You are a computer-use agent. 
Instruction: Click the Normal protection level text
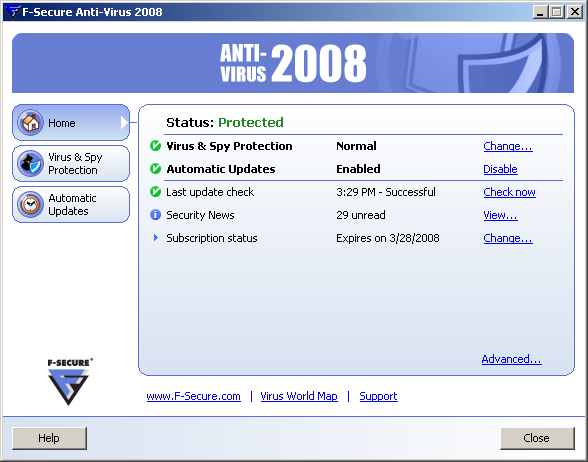click(x=356, y=146)
